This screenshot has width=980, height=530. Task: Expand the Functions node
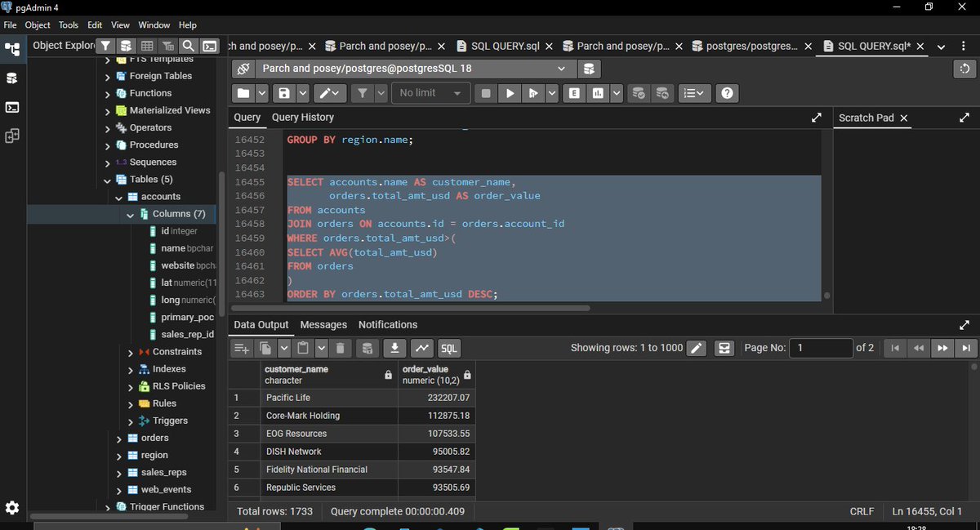pos(108,93)
